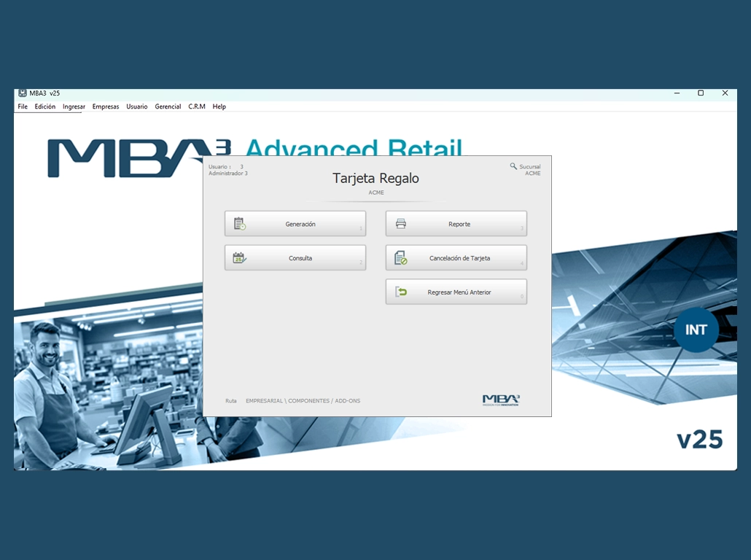
Task: Click the Sucursal magnifying glass icon
Action: (x=513, y=166)
